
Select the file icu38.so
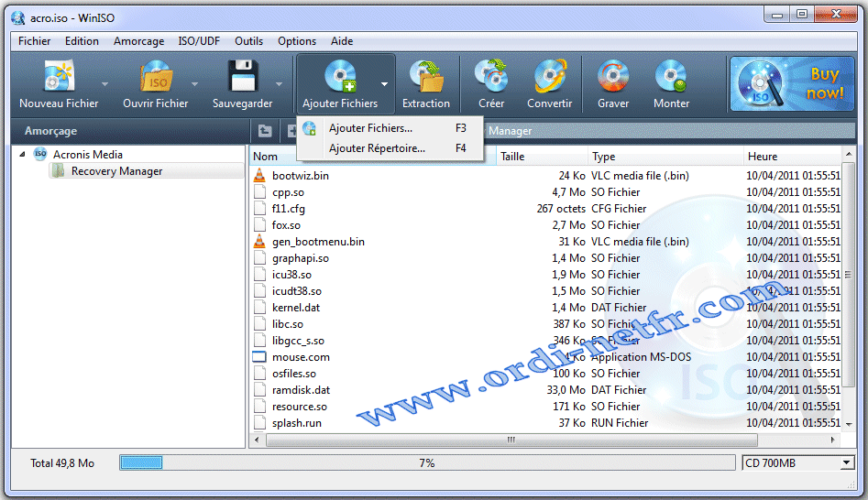coord(291,275)
